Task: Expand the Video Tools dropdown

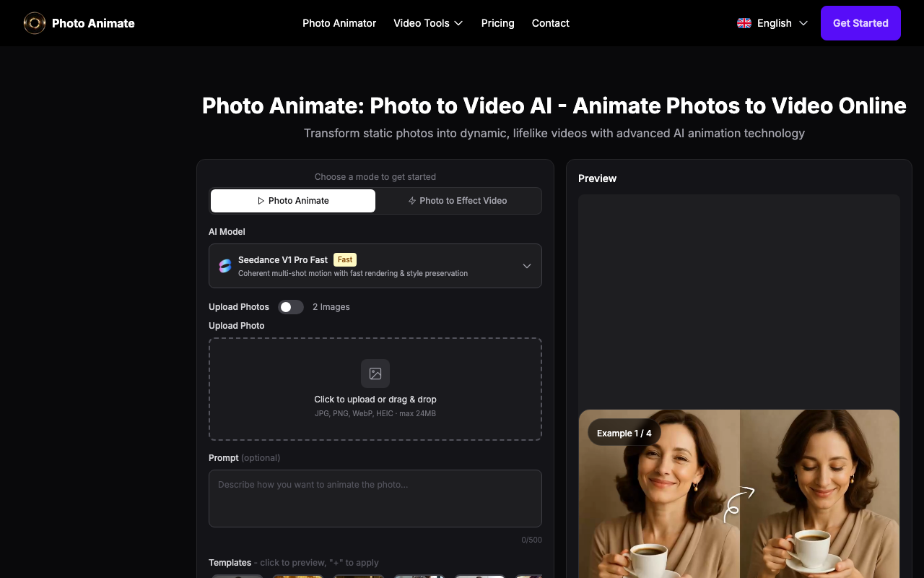Action: tap(428, 23)
